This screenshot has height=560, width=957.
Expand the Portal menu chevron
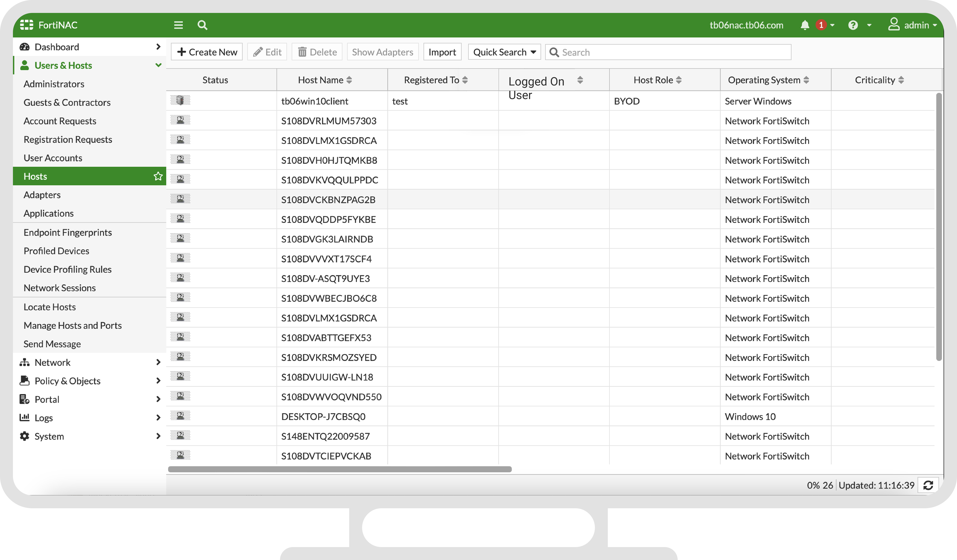coord(158,399)
